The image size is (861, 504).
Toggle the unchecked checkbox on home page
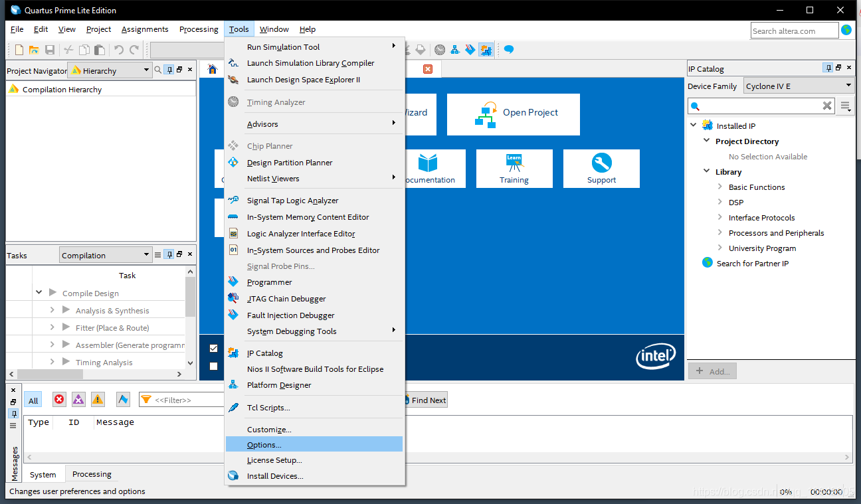tap(213, 366)
